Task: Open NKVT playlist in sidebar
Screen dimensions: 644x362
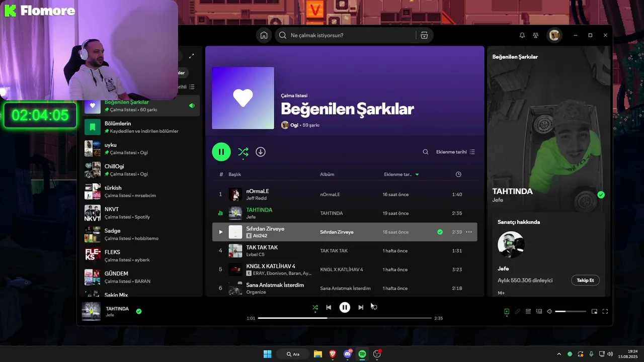Action: [x=142, y=213]
